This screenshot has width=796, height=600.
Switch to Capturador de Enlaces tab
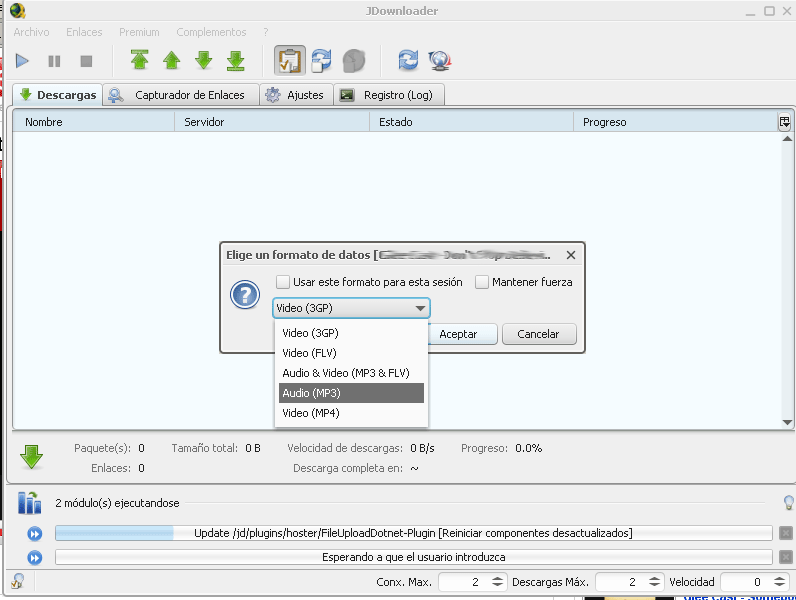tap(181, 95)
